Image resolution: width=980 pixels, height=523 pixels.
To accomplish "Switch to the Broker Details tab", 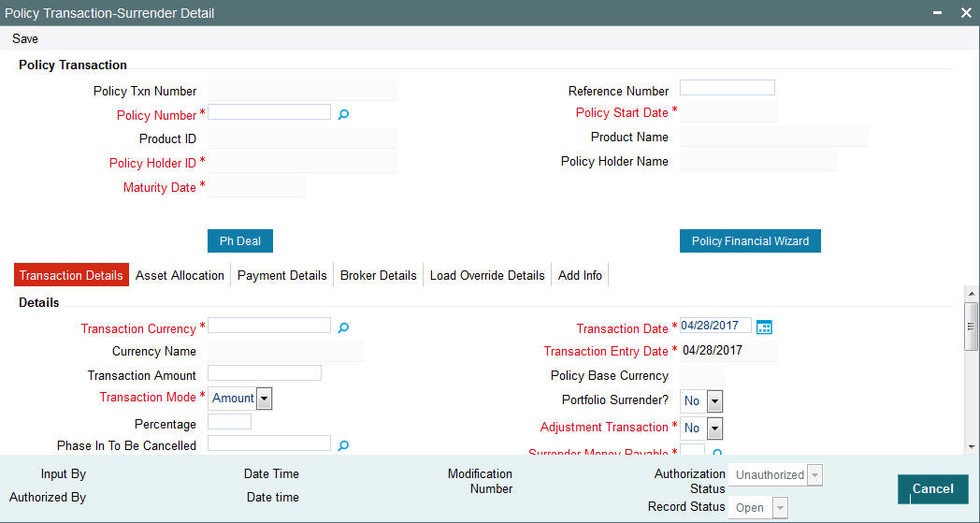I will (378, 275).
